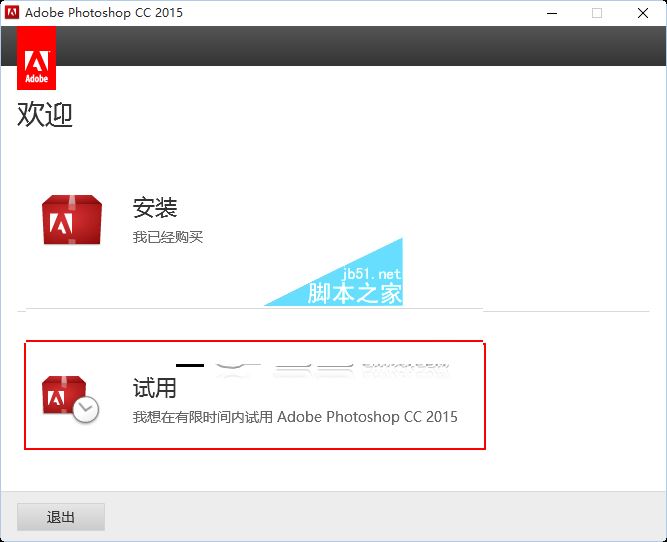Click the 脚本之家 watermark label
Viewport: 667px width, 542px height.
click(x=354, y=293)
